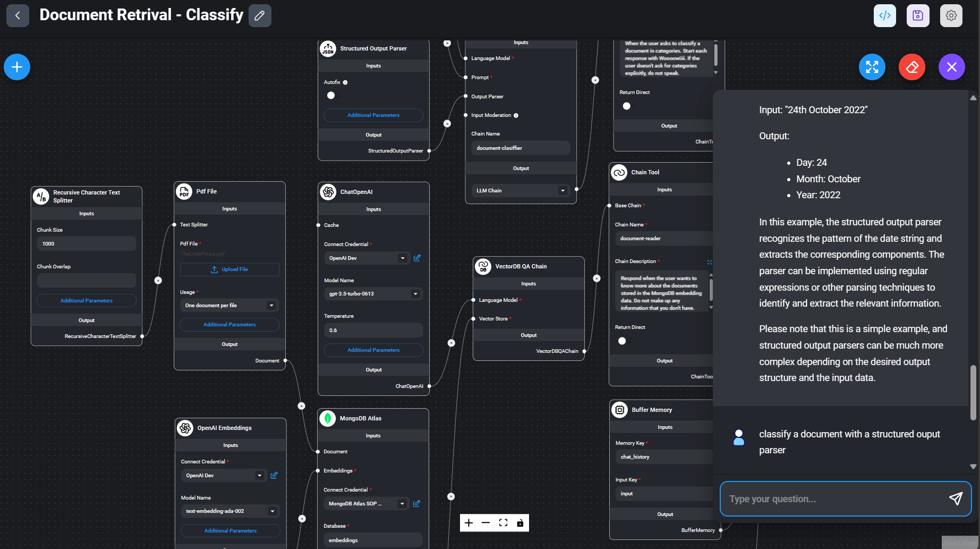This screenshot has width=980, height=549.
Task: Toggle Autofix in Structured Output Parser
Action: pos(331,96)
